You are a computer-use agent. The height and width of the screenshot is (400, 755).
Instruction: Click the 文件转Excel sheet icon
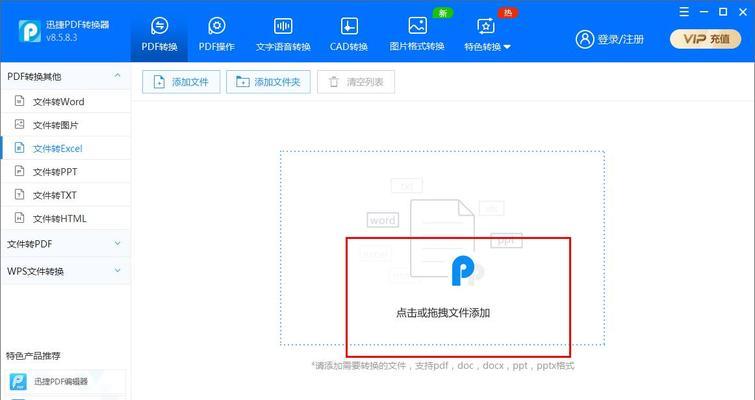19,148
